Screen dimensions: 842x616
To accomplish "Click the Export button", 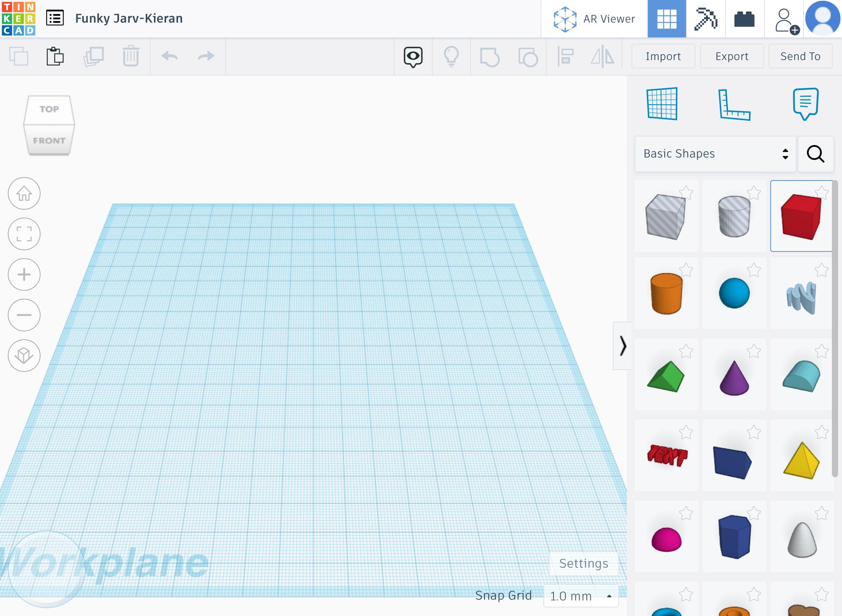I will point(732,57).
